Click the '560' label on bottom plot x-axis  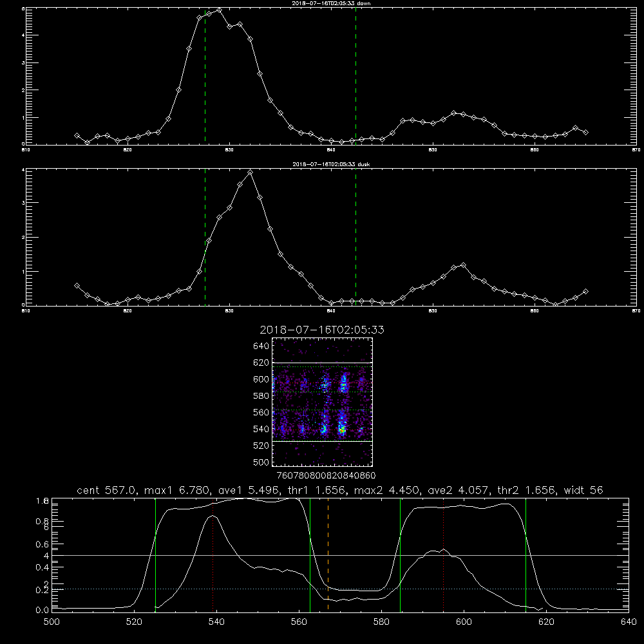tap(299, 621)
